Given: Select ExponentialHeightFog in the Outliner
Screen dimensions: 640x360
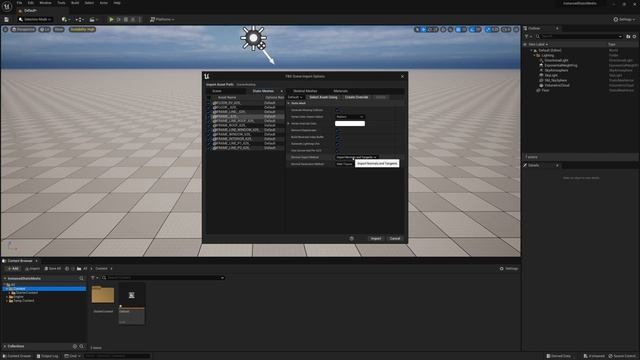Looking at the screenshot, I should (561, 65).
